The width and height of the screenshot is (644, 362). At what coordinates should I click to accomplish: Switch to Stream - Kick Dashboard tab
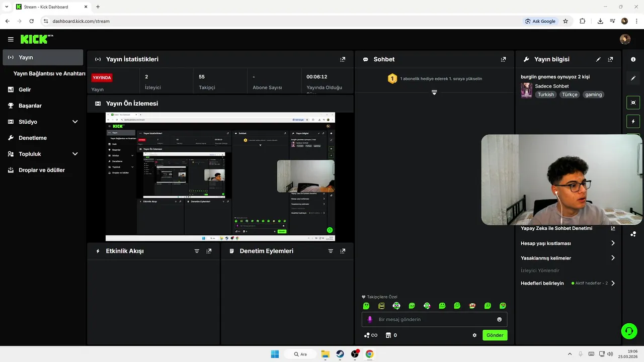pyautogui.click(x=51, y=7)
